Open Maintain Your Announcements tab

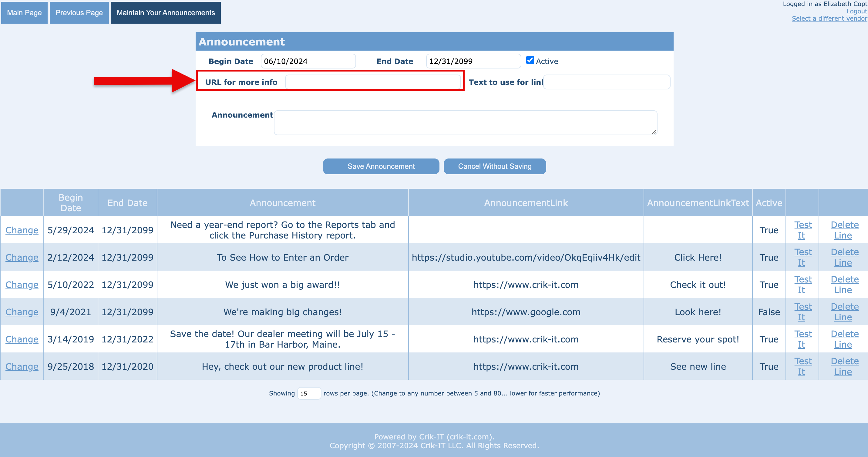pos(166,13)
